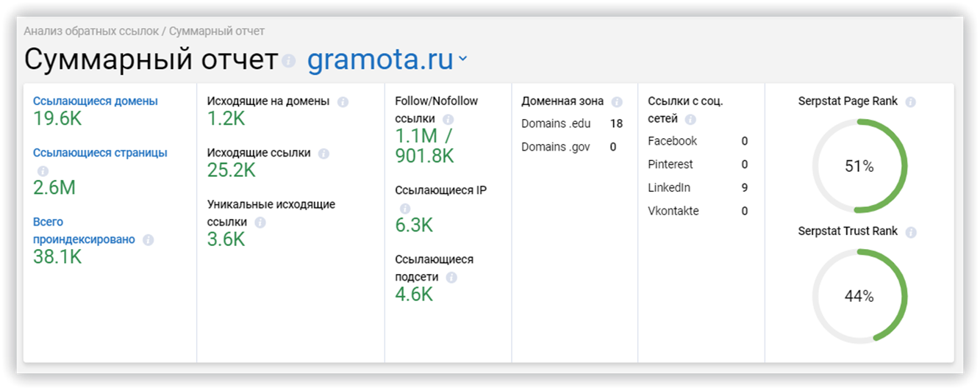Viewport: 980px width, 390px height.
Task: Click the 44% Trust Rank gauge
Action: click(859, 296)
